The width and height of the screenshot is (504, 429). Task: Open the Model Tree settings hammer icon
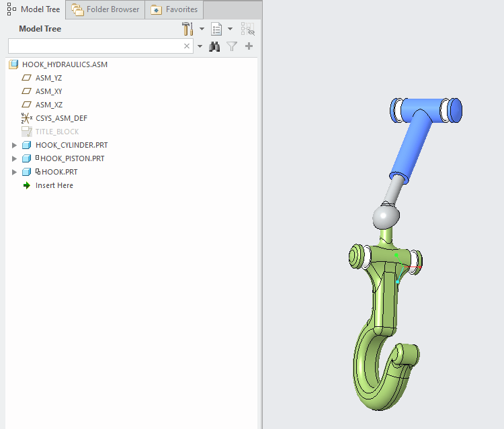(187, 29)
